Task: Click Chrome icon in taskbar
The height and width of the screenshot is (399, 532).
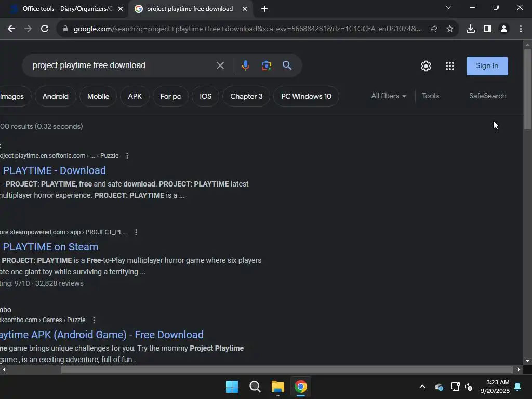Action: click(x=301, y=387)
